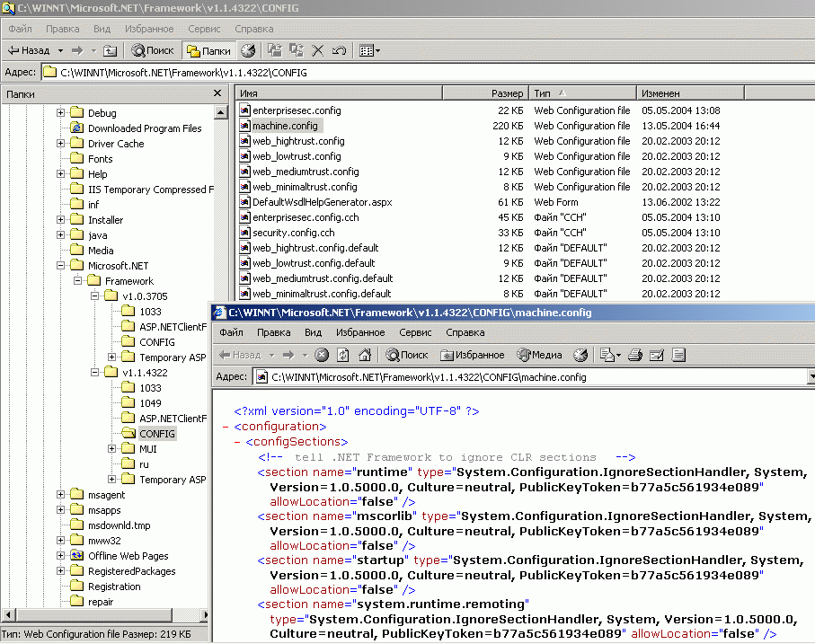Expand the msagent folder tree node
This screenshot has height=644, width=815.
click(61, 495)
